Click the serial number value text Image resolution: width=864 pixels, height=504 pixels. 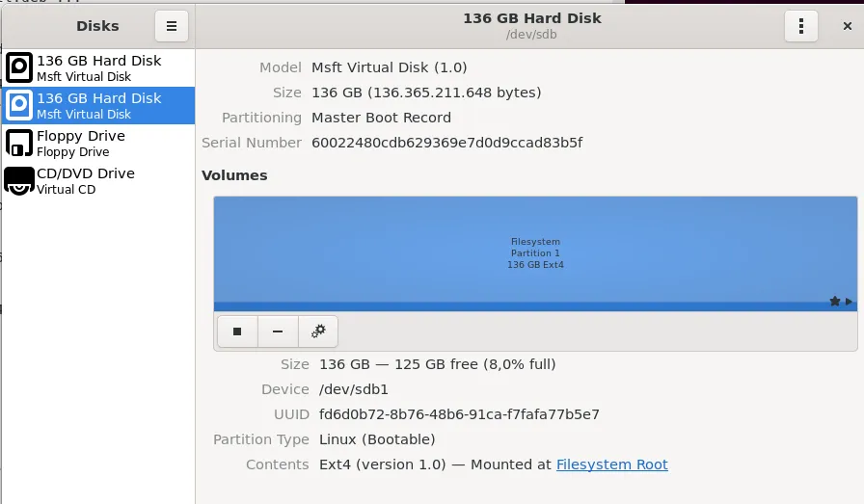coord(446,143)
